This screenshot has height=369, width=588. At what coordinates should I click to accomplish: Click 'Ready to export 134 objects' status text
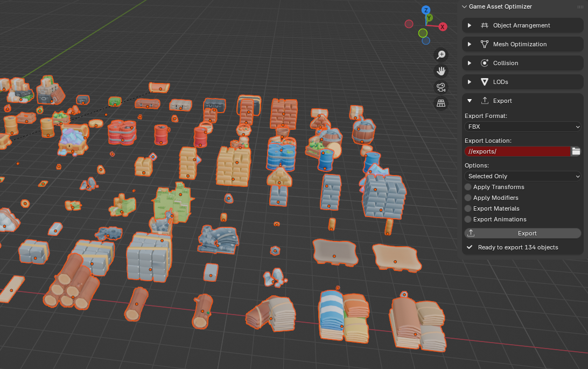518,247
